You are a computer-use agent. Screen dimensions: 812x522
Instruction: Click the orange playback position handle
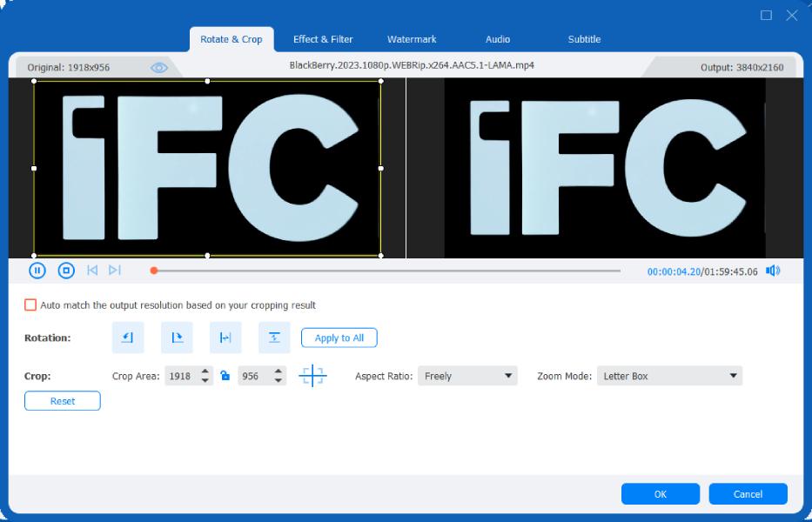[x=154, y=271]
